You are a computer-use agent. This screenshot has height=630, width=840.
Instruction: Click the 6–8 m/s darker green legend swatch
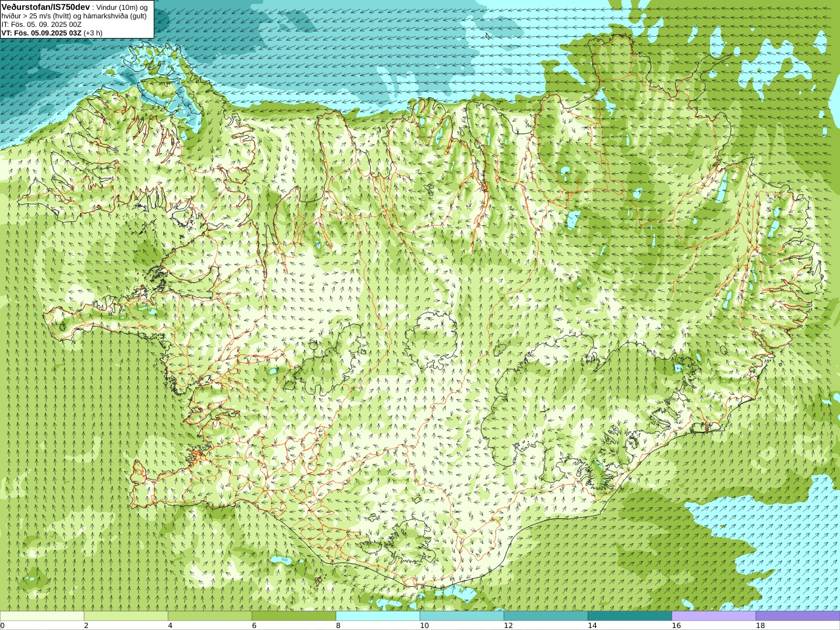[x=294, y=616]
